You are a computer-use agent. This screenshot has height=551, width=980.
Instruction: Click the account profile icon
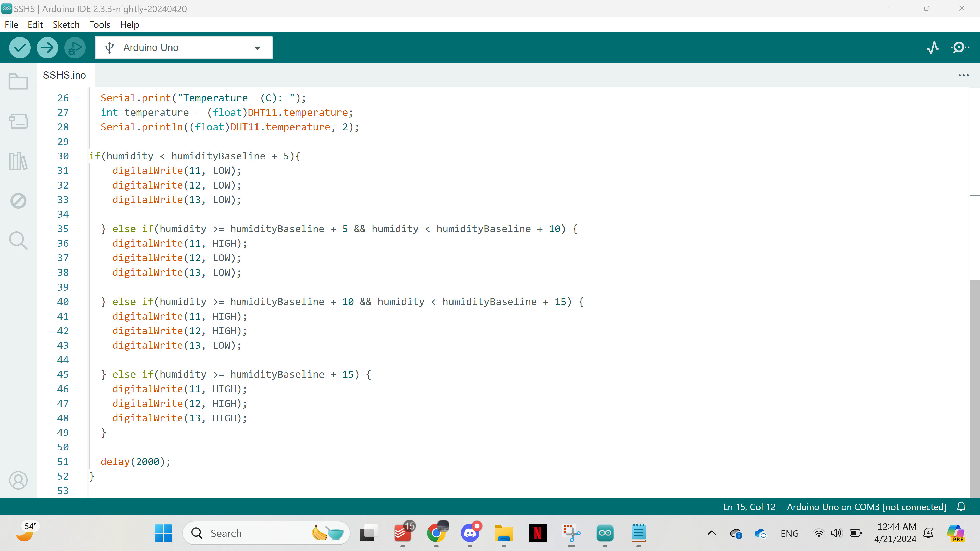[x=18, y=480]
